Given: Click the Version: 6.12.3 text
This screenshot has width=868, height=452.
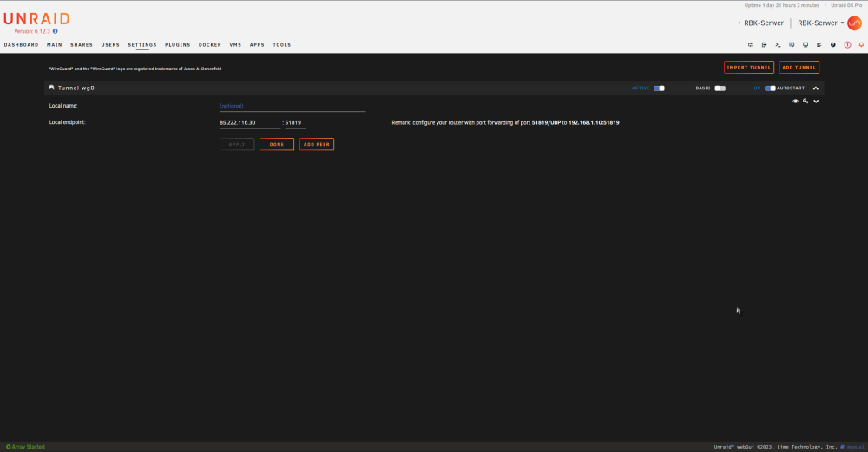Looking at the screenshot, I should click(32, 31).
